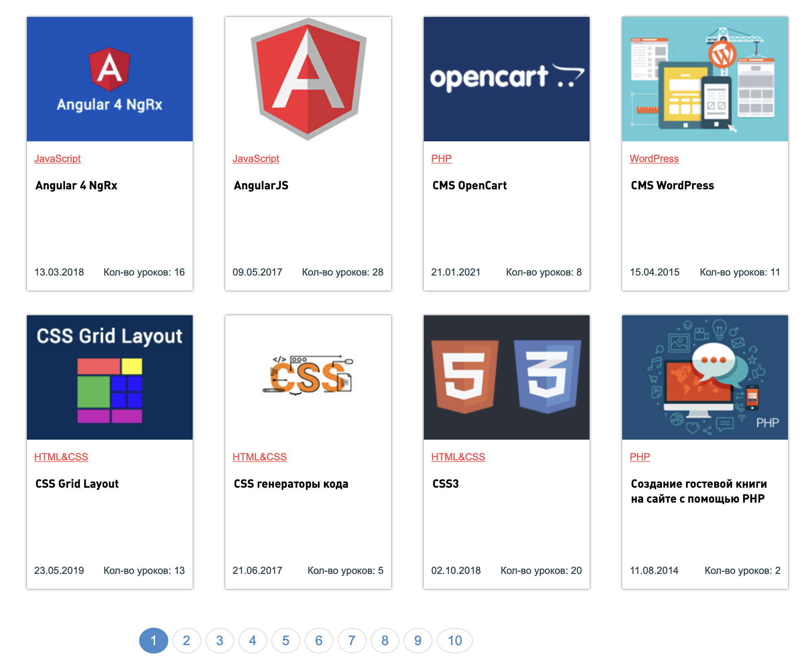Click the 'CMS OpenCart' course title
The image size is (812, 663).
point(470,186)
